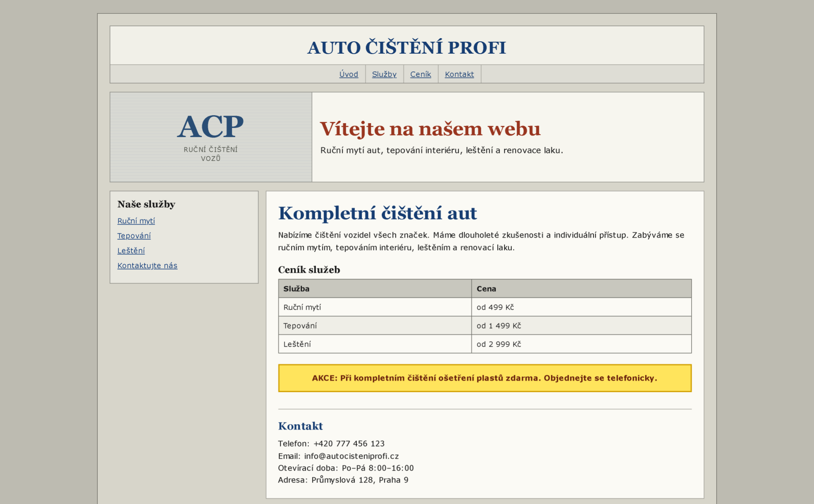This screenshot has width=814, height=504.
Task: Click the yellow AKCE promotion banner
Action: [485, 378]
